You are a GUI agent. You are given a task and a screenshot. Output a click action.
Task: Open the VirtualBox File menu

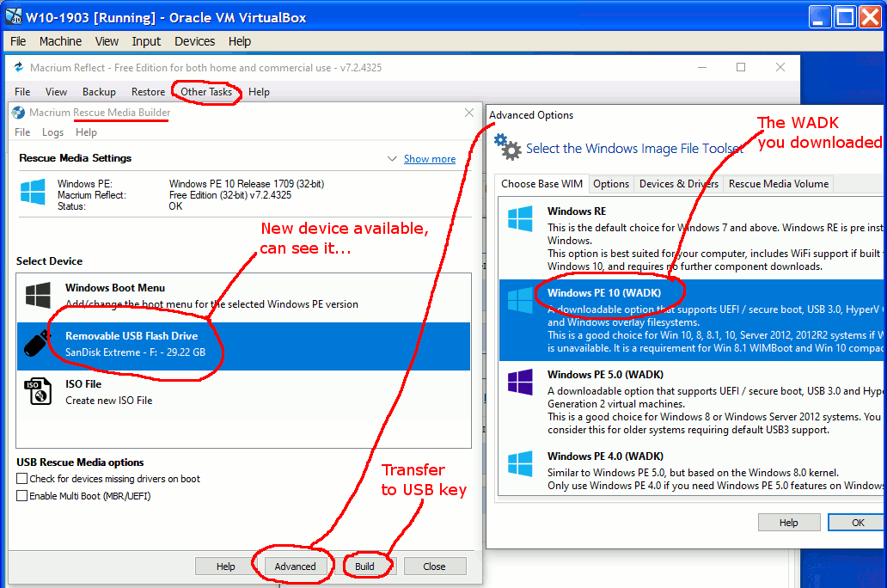18,41
